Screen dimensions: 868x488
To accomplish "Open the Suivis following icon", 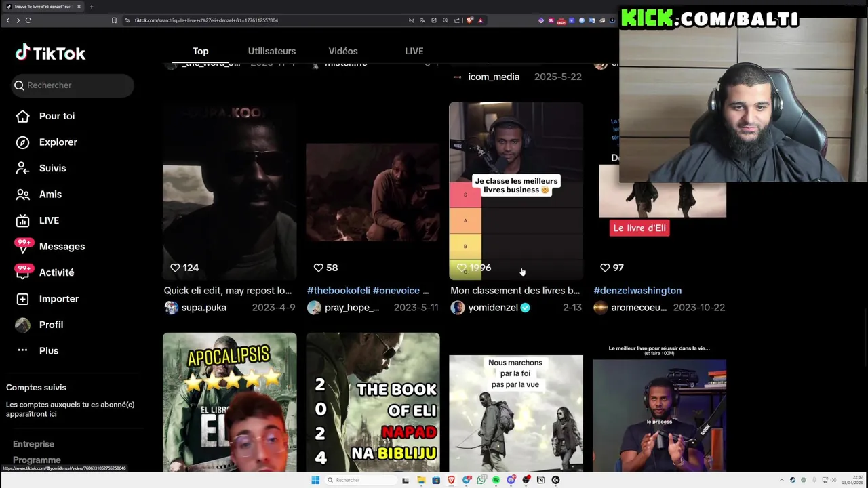I will pyautogui.click(x=22, y=168).
